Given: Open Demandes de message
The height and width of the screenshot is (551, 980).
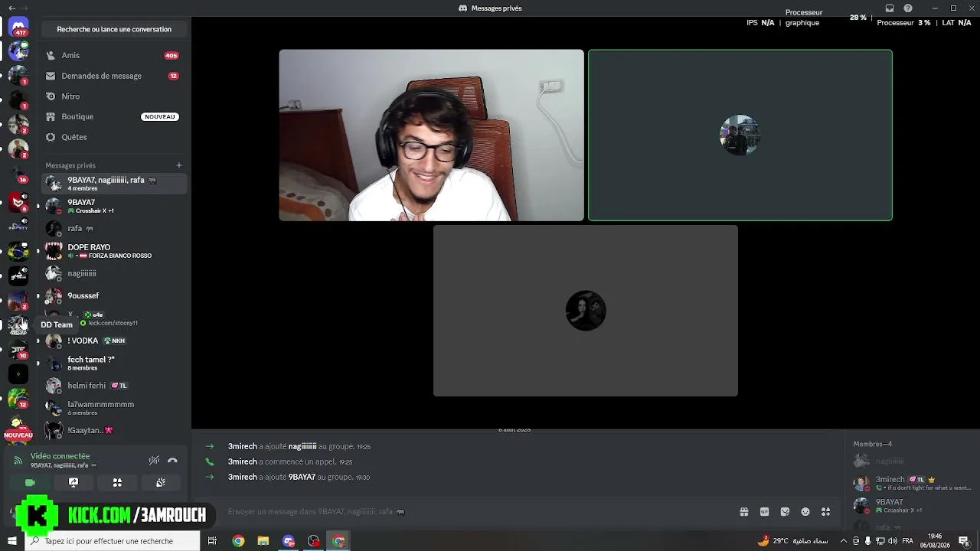Looking at the screenshot, I should pyautogui.click(x=114, y=76).
